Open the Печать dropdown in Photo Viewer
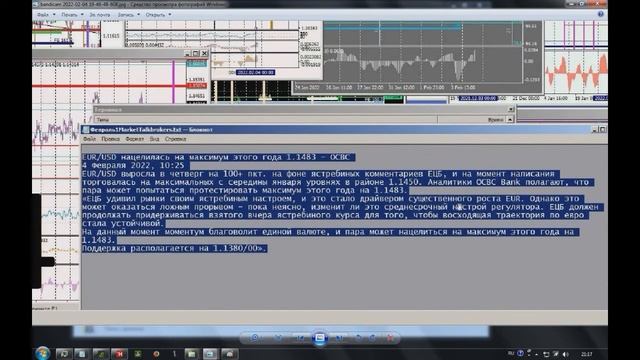Screen dimensions: 640x360 pos(72,14)
